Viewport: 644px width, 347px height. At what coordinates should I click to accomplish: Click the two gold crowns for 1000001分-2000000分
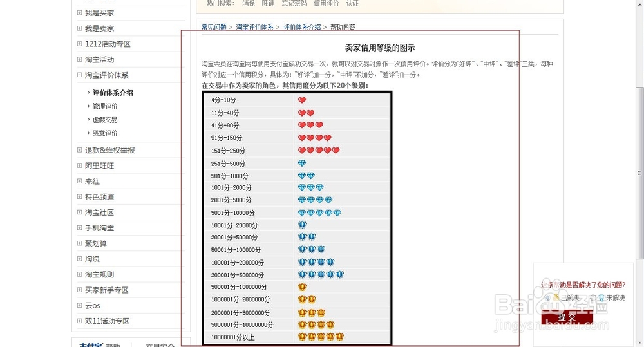[x=307, y=299]
